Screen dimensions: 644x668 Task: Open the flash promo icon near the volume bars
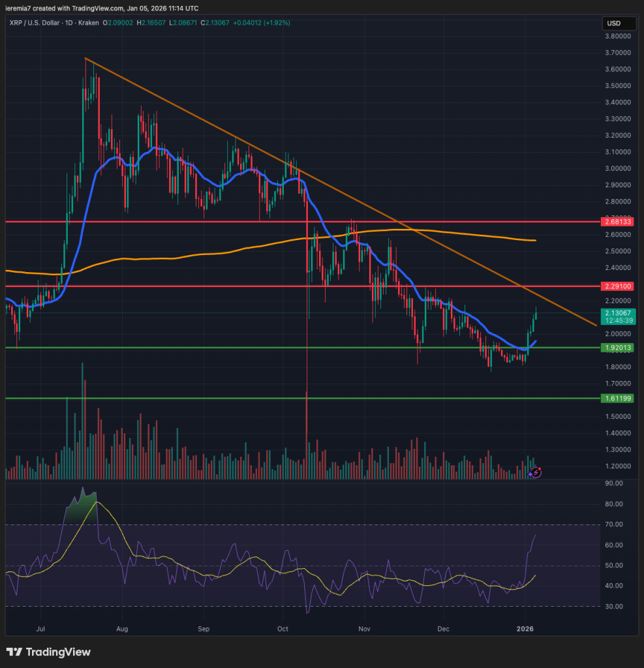coord(536,472)
